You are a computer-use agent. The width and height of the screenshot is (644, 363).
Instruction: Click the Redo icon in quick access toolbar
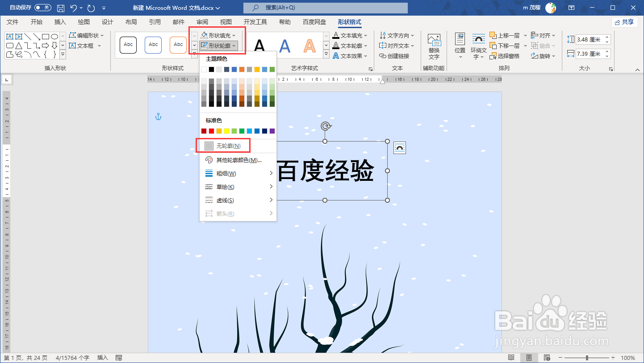point(91,8)
